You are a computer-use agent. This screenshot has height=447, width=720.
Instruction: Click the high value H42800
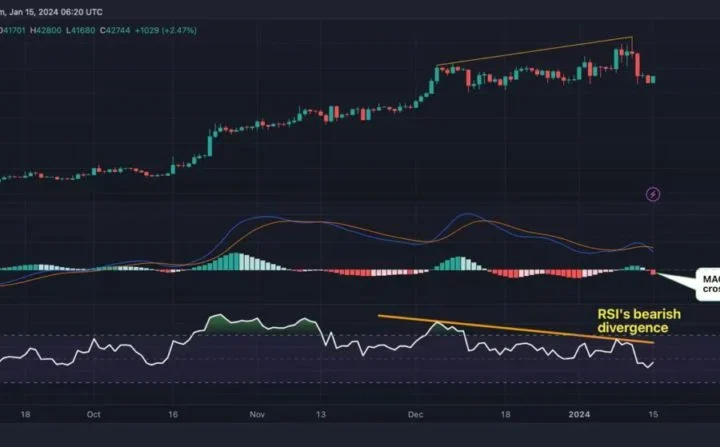[45, 30]
